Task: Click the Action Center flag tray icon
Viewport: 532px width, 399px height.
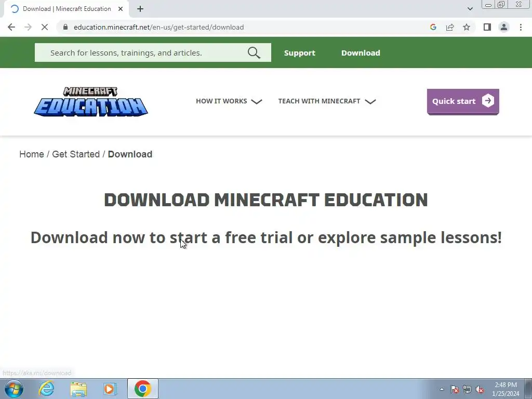Action: pyautogui.click(x=455, y=389)
